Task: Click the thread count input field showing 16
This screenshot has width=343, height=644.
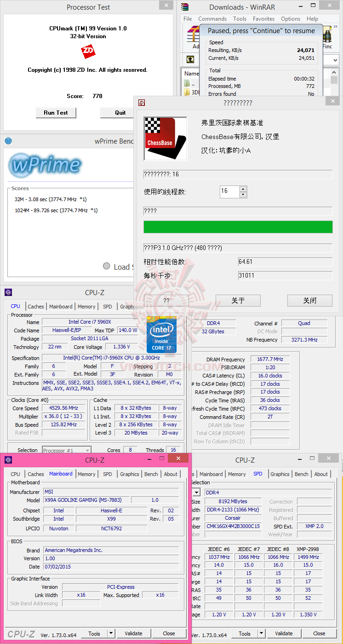Action: [230, 191]
